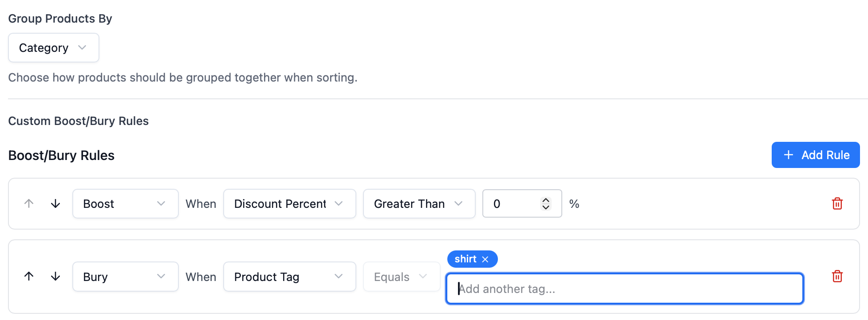Open the Bury action dropdown
868x320 pixels.
pyautogui.click(x=125, y=277)
